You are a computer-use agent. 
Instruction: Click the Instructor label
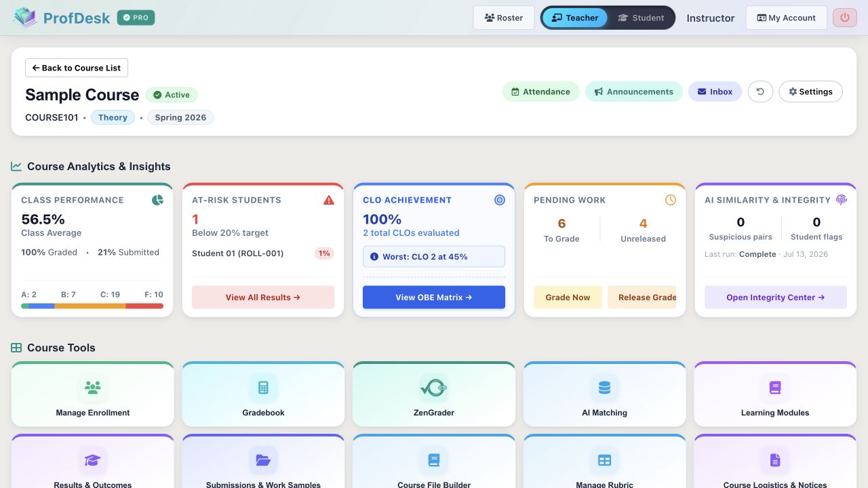[x=711, y=18]
